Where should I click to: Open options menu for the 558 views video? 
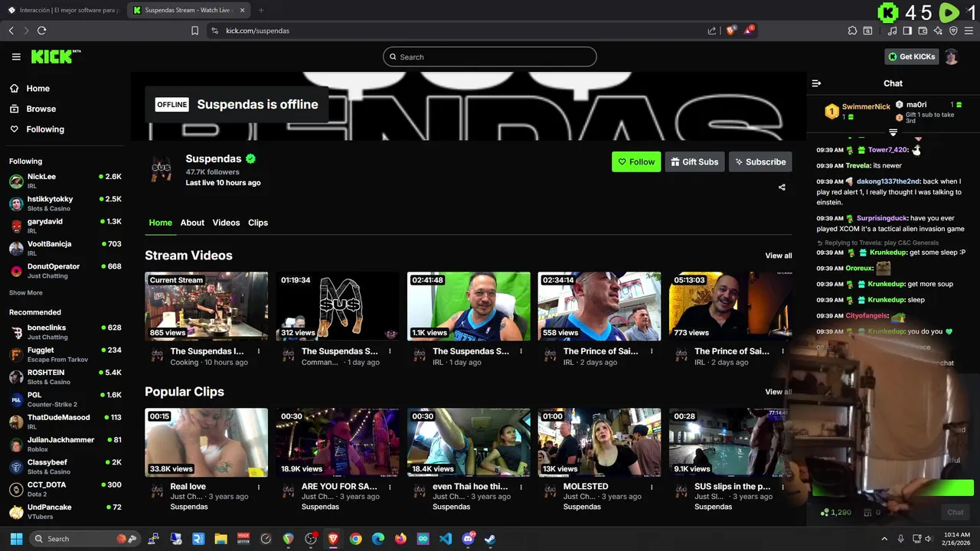pyautogui.click(x=652, y=351)
